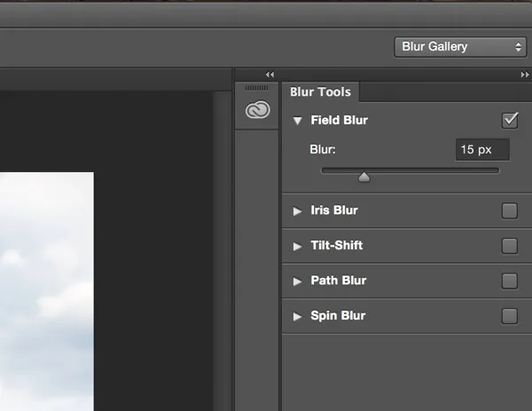Click the Spin Blur label
532x411 pixels.
point(338,315)
